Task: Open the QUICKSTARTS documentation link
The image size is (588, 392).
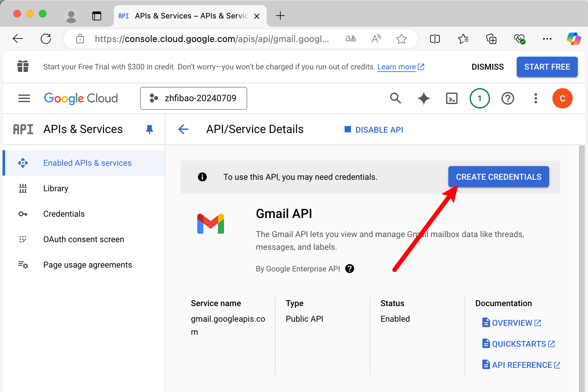Action: [x=519, y=344]
